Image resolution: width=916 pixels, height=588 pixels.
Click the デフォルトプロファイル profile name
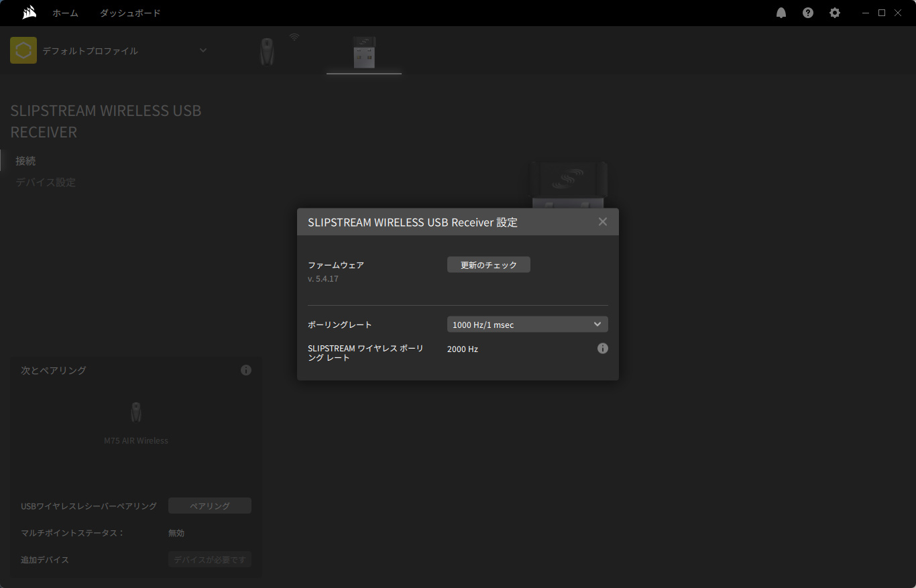point(91,51)
